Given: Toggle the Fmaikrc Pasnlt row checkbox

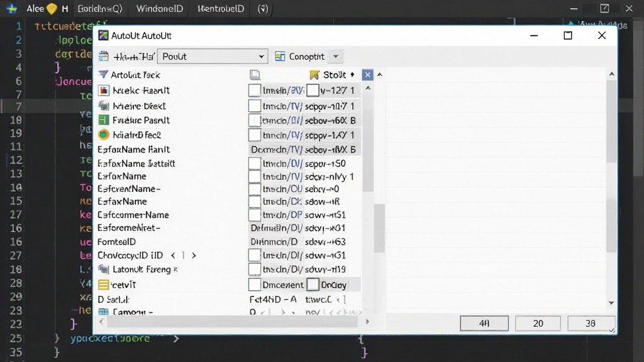Looking at the screenshot, I should pos(255,120).
